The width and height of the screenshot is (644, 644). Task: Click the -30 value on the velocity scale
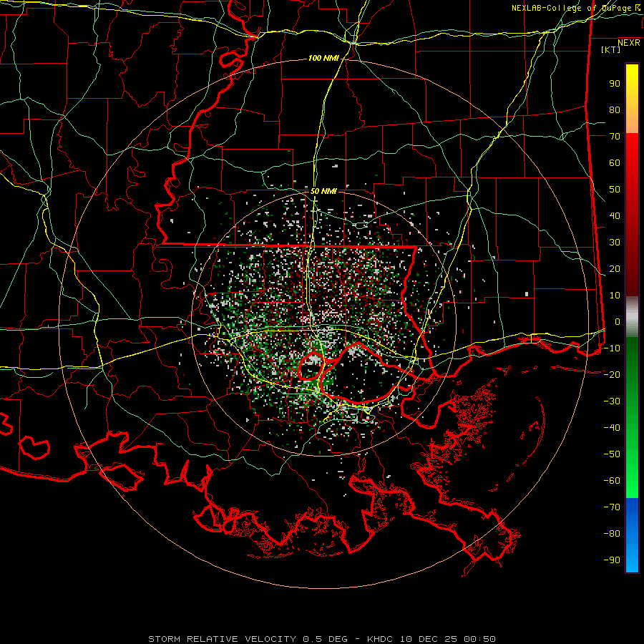pos(612,401)
